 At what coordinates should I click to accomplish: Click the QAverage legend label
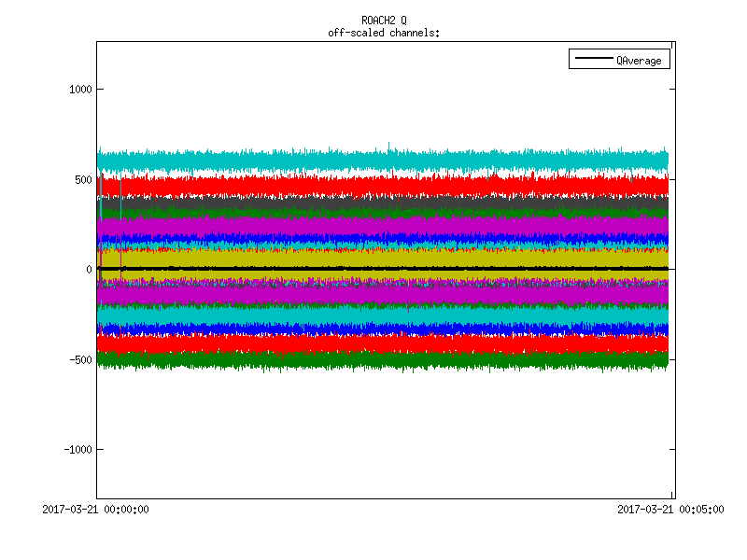pyautogui.click(x=639, y=61)
